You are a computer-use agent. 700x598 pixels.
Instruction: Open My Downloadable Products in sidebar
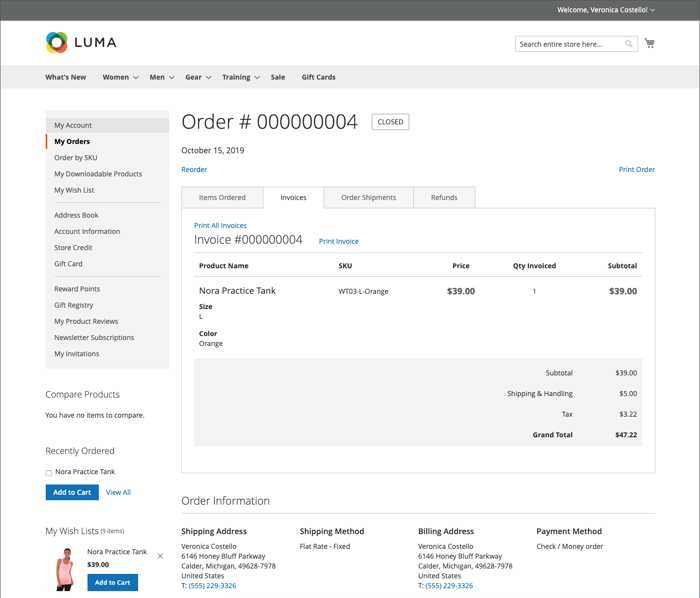(98, 174)
